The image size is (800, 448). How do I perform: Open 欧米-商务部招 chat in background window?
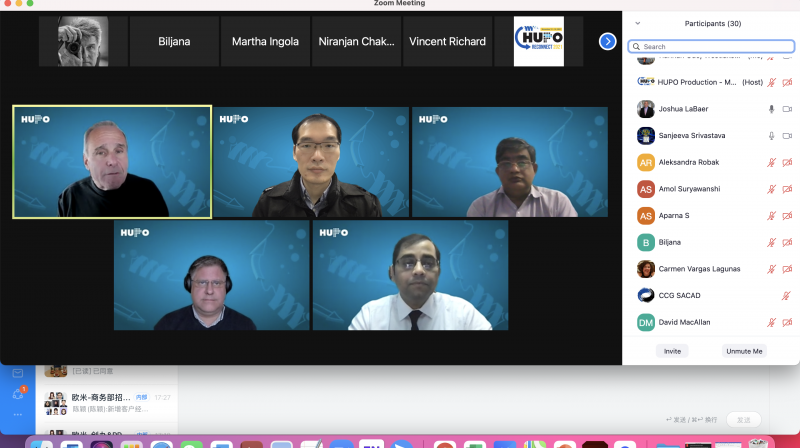point(107,403)
